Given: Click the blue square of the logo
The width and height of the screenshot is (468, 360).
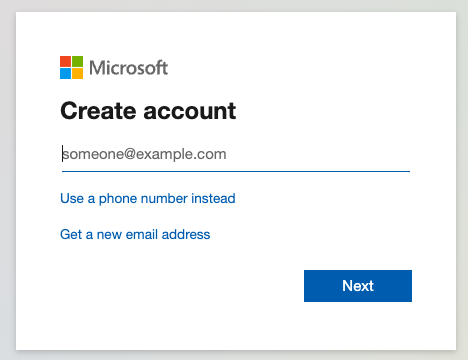Looking at the screenshot, I should point(65,74).
